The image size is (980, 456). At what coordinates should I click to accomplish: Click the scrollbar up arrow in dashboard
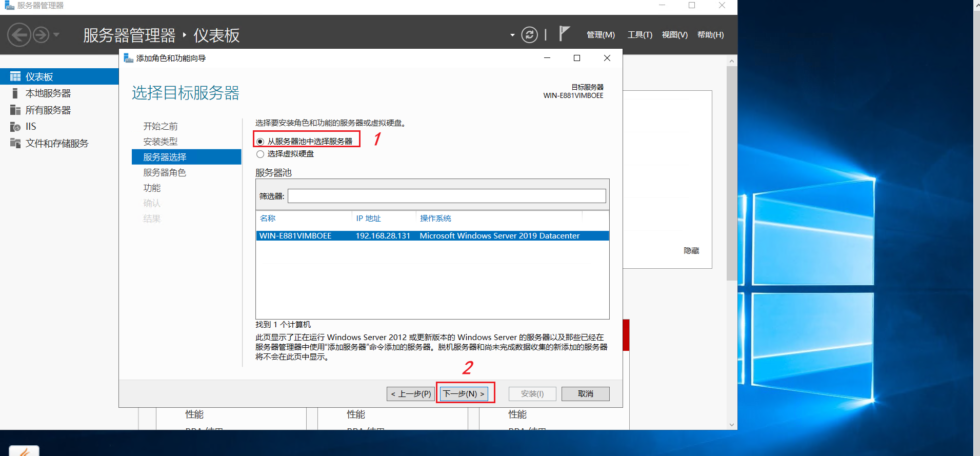point(732,61)
